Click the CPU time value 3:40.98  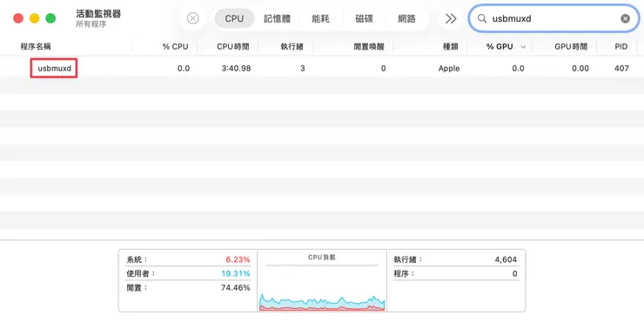pyautogui.click(x=236, y=68)
